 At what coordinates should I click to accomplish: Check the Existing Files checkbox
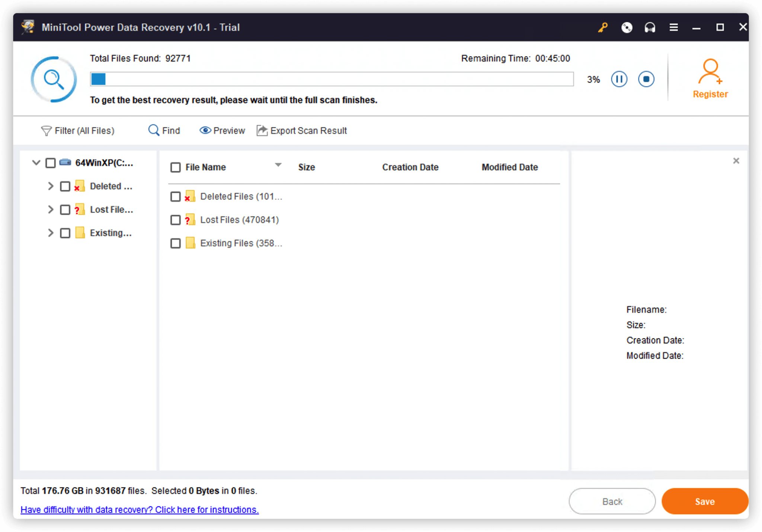click(x=175, y=243)
